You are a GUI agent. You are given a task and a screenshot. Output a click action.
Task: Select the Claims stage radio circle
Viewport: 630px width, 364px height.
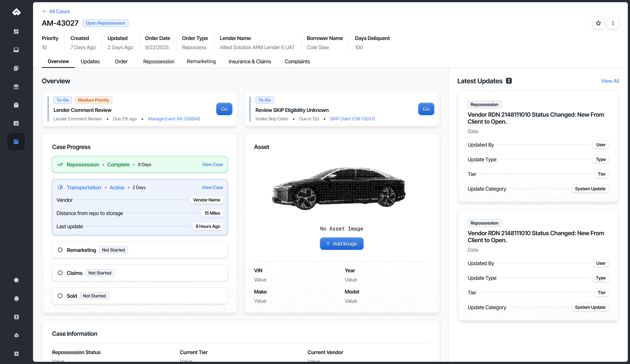tap(60, 273)
